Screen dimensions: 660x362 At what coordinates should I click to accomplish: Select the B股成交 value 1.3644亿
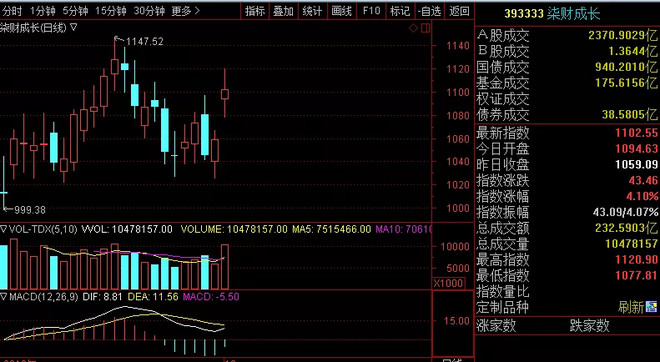(x=633, y=51)
